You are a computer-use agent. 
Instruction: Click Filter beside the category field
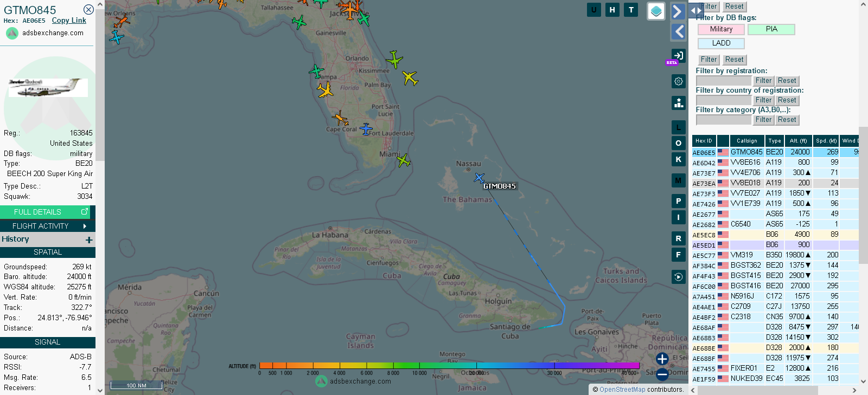tap(763, 120)
